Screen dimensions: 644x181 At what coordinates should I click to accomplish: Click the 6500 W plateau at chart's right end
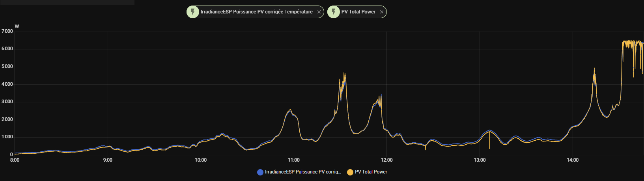[631, 42]
